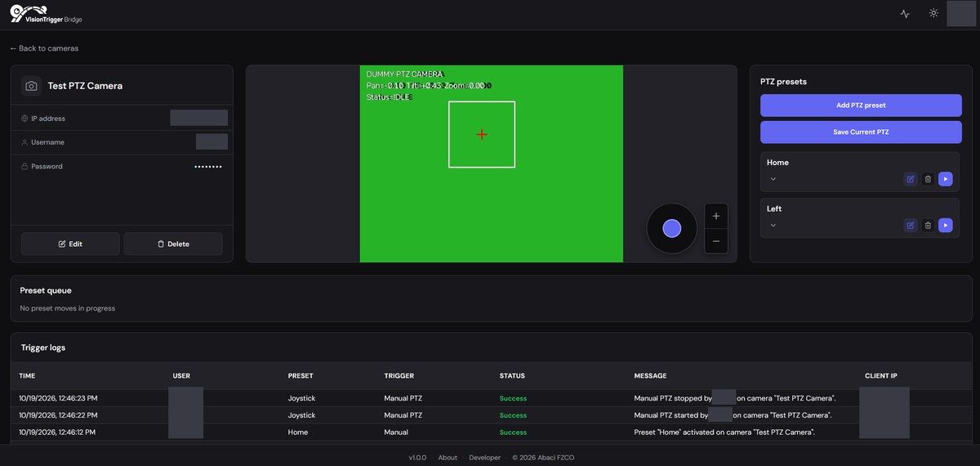Click the Delete camera button

coord(173,244)
